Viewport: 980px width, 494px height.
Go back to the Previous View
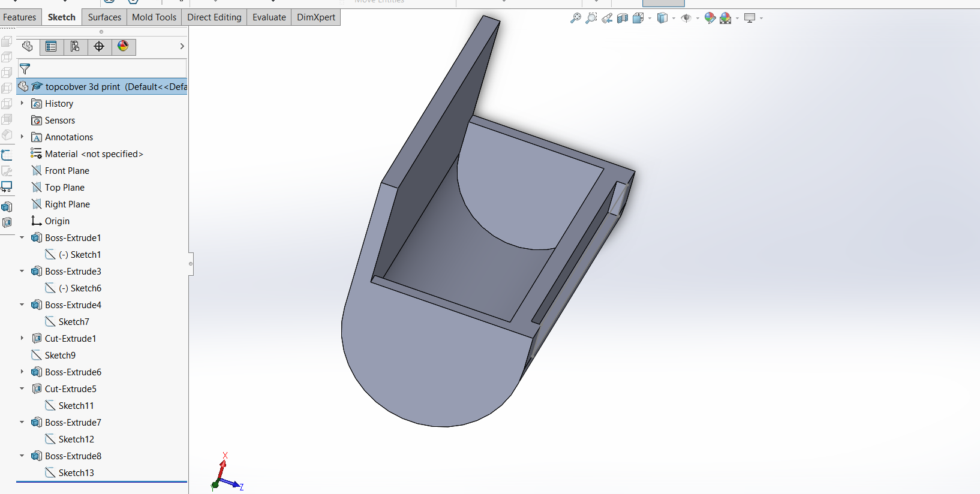[607, 18]
